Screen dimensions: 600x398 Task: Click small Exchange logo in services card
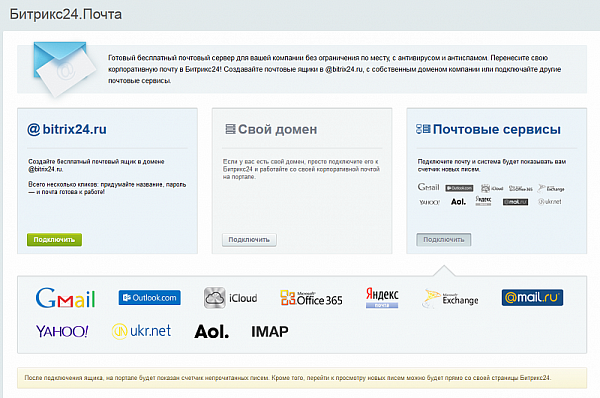pos(551,188)
